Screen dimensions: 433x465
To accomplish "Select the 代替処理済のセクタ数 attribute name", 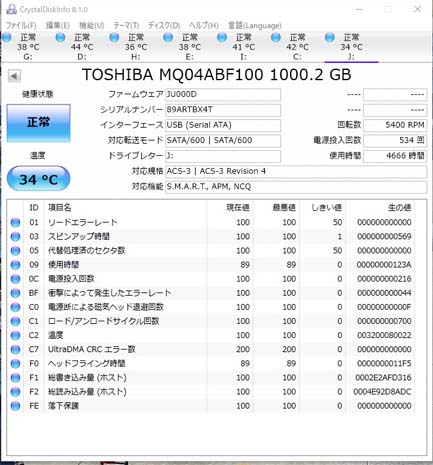I will pyautogui.click(x=87, y=251).
